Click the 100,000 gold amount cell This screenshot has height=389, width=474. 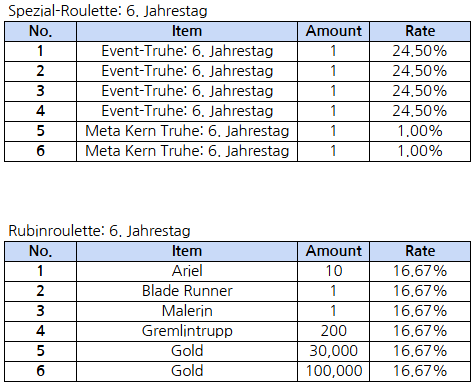[x=333, y=371]
